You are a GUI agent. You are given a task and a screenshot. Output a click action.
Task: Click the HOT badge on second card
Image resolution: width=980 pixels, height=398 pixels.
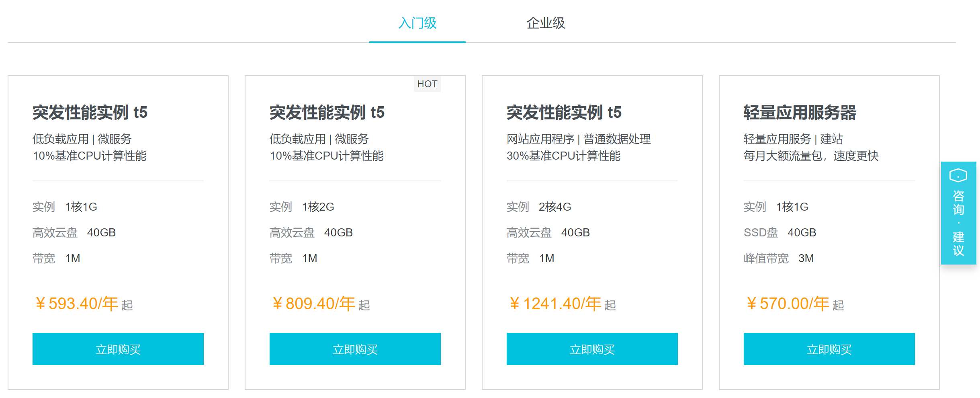pyautogui.click(x=427, y=84)
